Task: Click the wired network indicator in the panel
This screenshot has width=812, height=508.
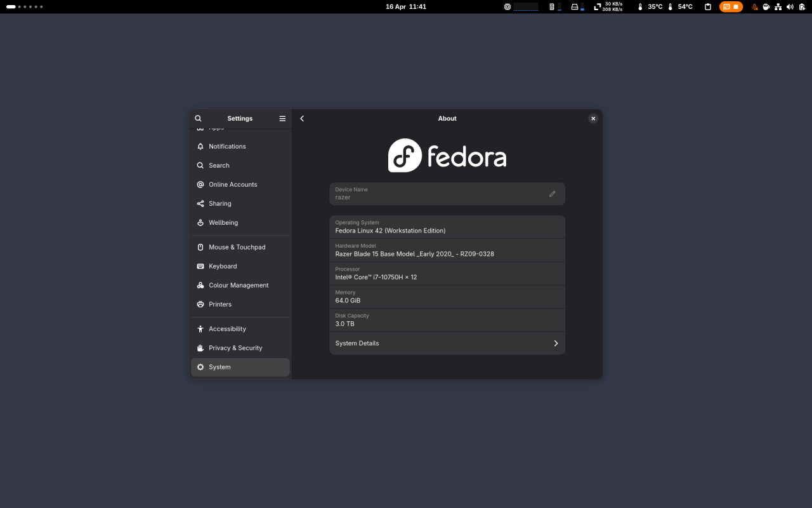Action: point(778,7)
